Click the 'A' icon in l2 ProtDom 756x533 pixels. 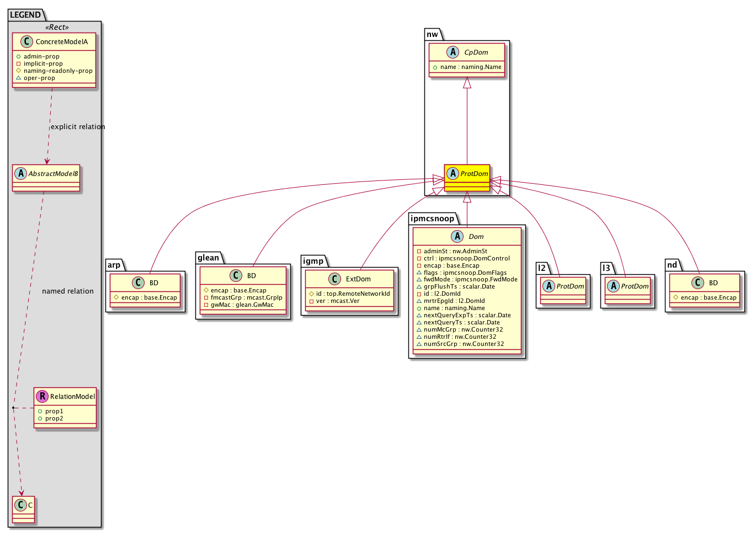[x=549, y=286]
